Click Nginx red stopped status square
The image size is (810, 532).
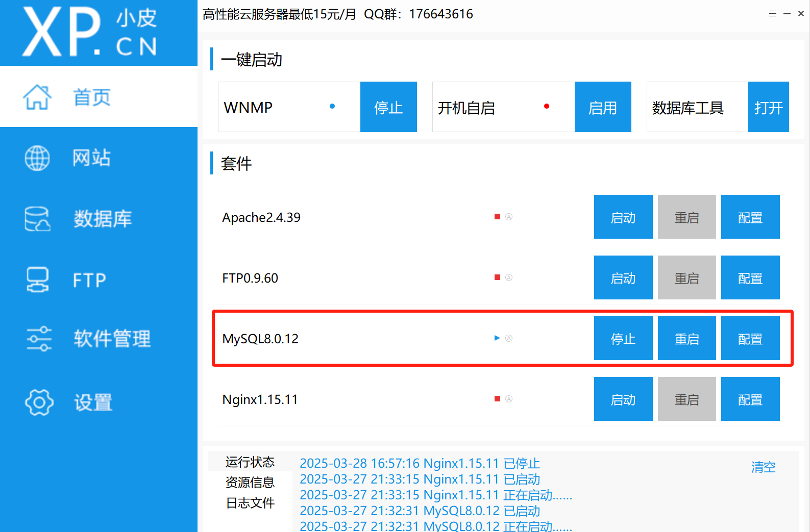point(497,399)
